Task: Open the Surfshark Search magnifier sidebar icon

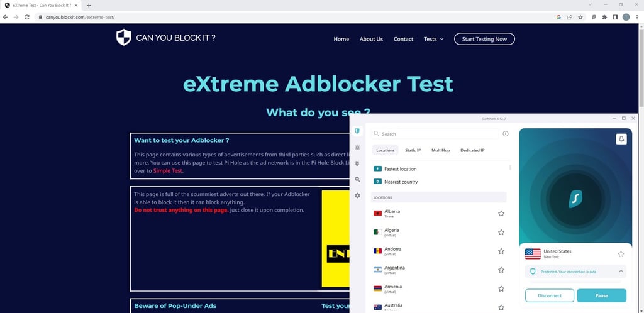Action: coord(357,179)
